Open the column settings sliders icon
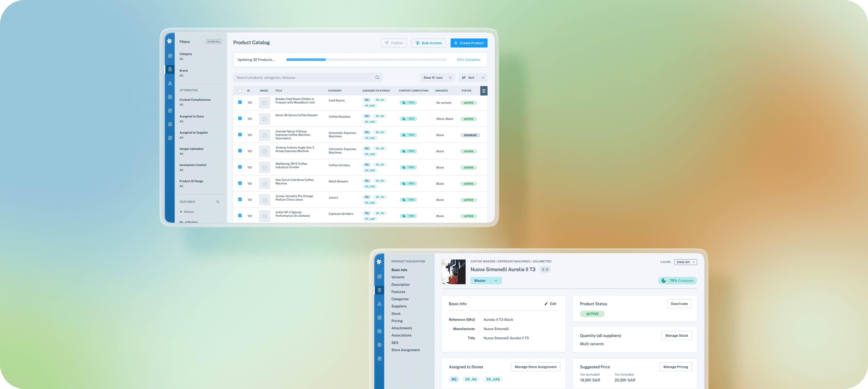Image resolution: width=868 pixels, height=389 pixels. click(484, 91)
